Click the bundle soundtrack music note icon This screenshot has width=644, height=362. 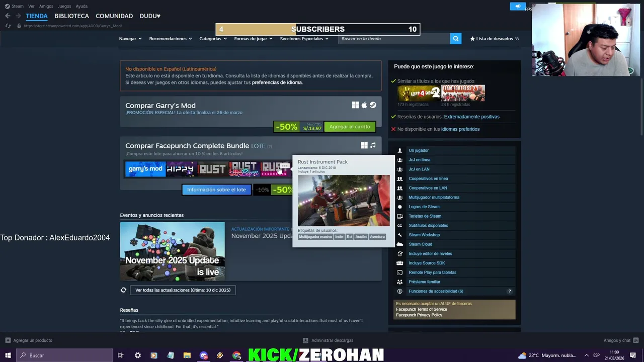[373, 145]
